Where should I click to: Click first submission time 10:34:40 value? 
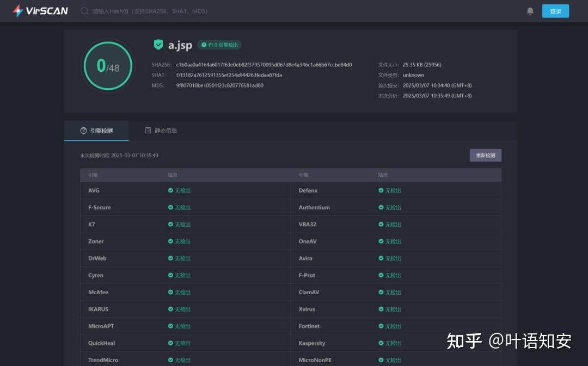click(x=437, y=85)
